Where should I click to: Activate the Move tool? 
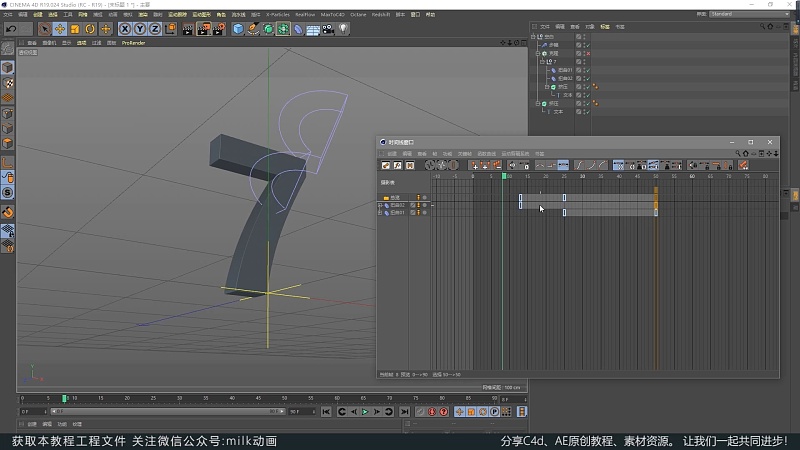[60, 29]
